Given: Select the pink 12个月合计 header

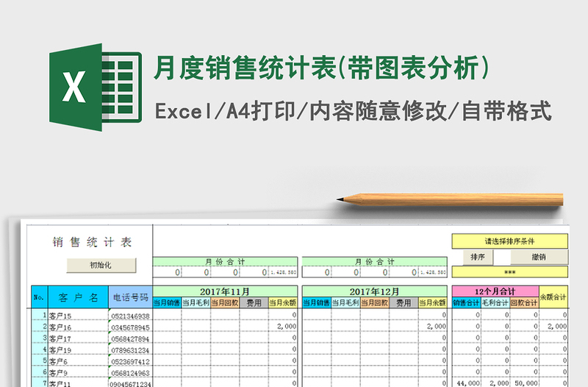Looking at the screenshot, I should (x=495, y=291).
